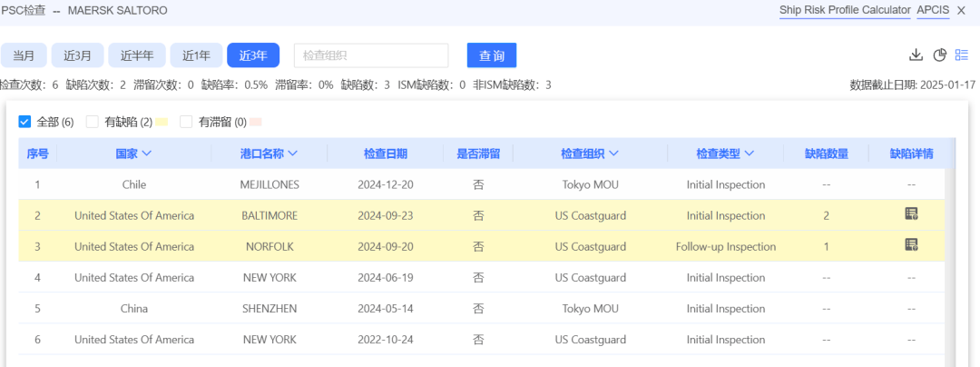Click deficiency count 1 in NORFOLK row
980x367 pixels.
[x=827, y=246]
